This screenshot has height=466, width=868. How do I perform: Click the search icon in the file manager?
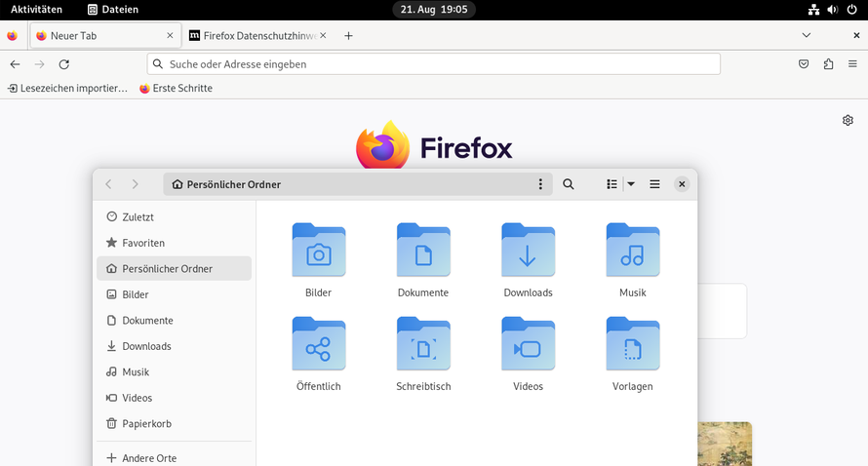click(x=568, y=184)
